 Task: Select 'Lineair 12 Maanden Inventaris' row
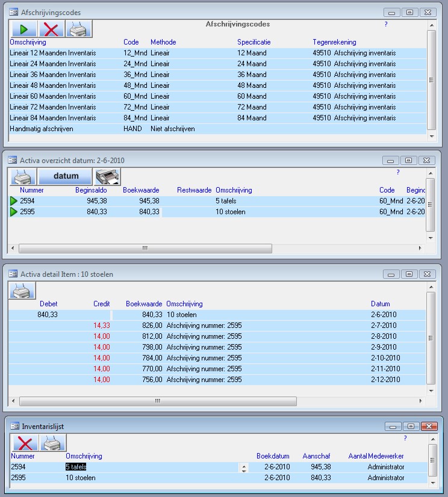tap(217, 53)
